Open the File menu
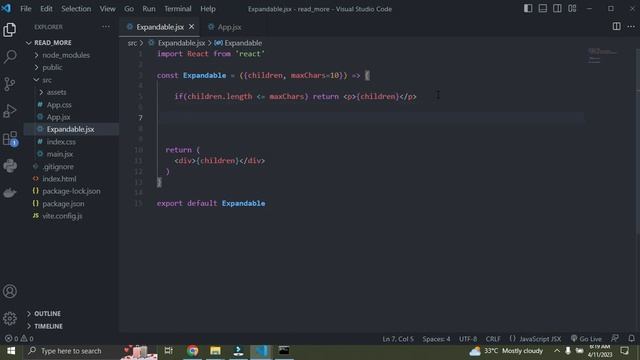 26,9
